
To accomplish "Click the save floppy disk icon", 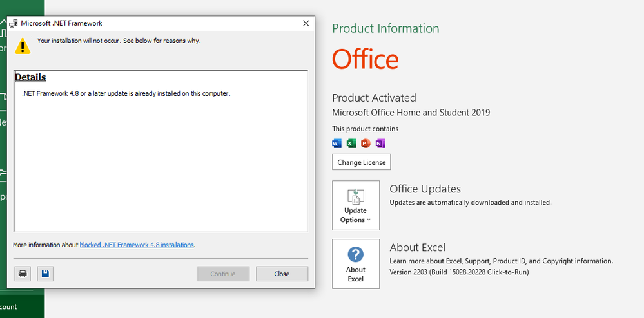I will 45,274.
